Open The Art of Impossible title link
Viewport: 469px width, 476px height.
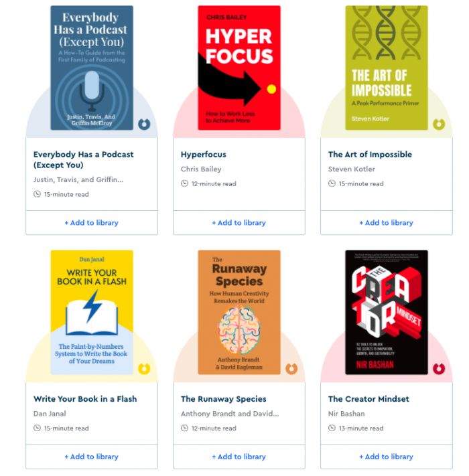370,155
